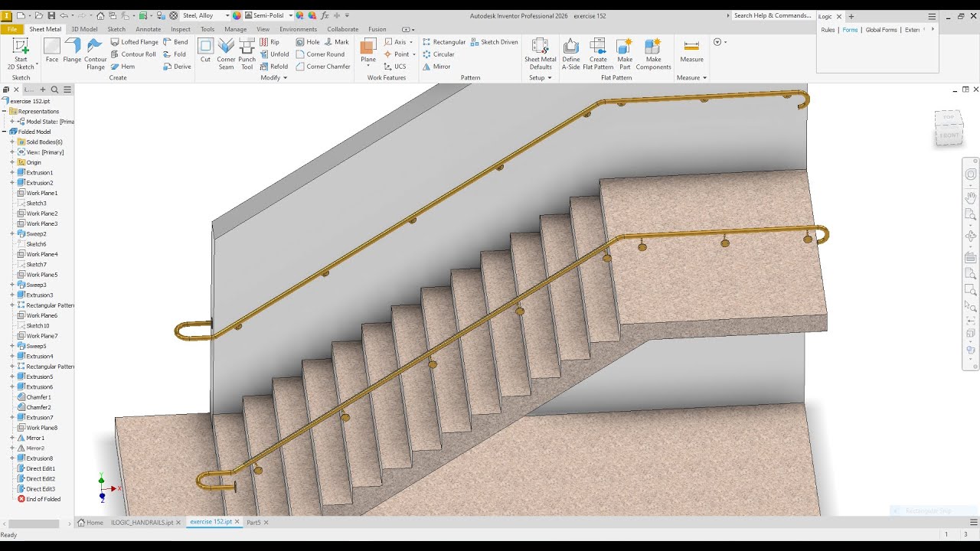Choose the Flange tool
Image resolution: width=980 pixels, height=551 pixels.
click(x=72, y=51)
